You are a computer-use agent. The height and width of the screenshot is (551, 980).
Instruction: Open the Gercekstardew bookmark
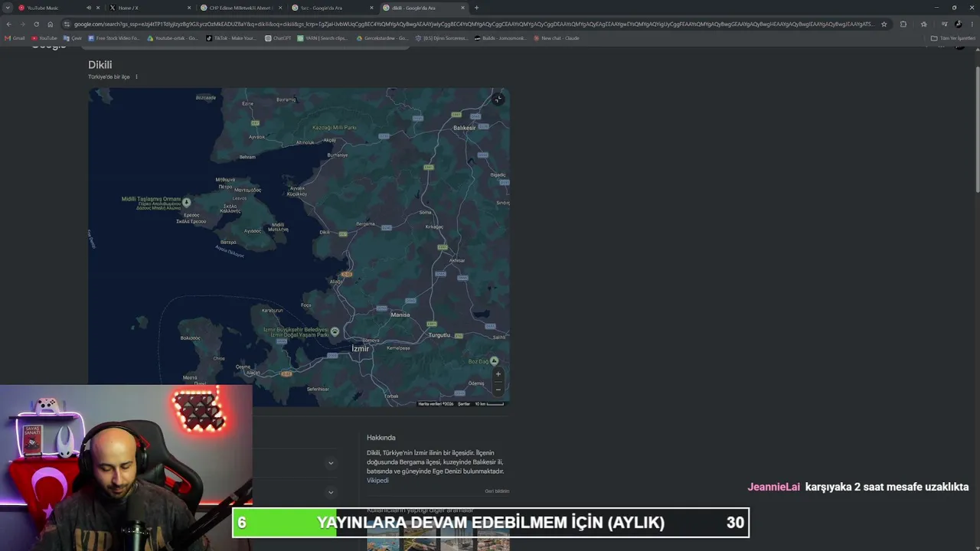382,38
